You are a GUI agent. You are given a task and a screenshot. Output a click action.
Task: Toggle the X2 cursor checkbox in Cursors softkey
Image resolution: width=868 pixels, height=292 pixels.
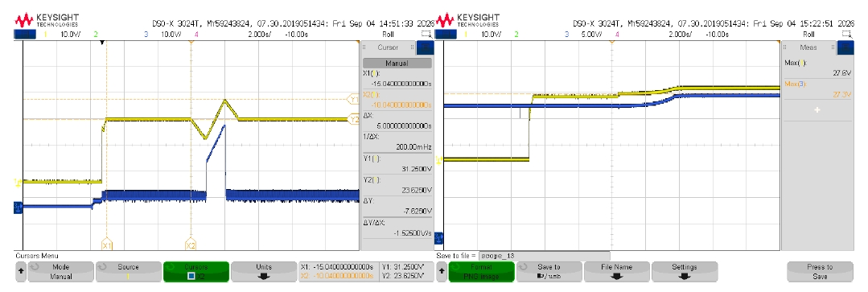[x=191, y=276]
